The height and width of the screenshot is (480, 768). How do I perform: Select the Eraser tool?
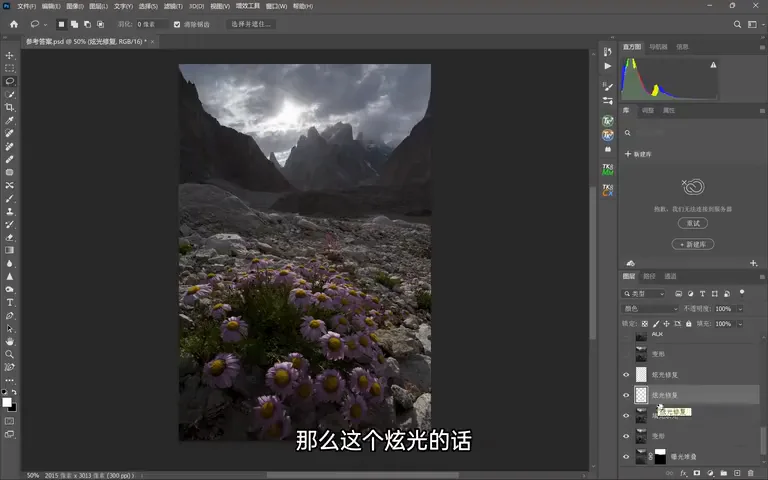[9, 238]
